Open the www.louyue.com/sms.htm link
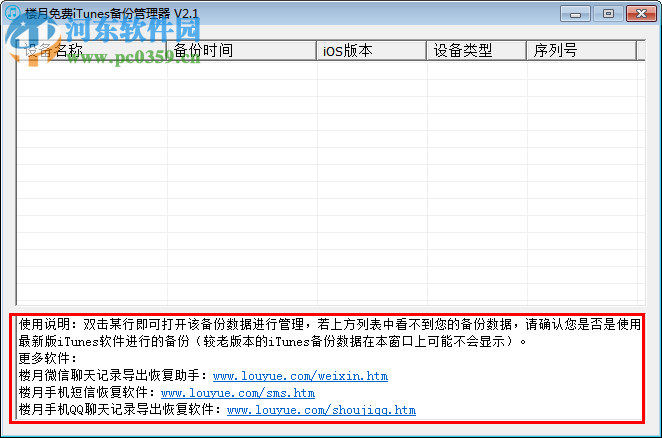 pyautogui.click(x=238, y=393)
